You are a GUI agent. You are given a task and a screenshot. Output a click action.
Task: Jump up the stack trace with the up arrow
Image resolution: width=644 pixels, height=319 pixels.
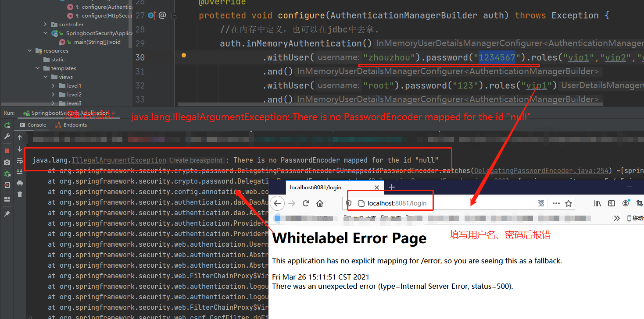coord(20,138)
